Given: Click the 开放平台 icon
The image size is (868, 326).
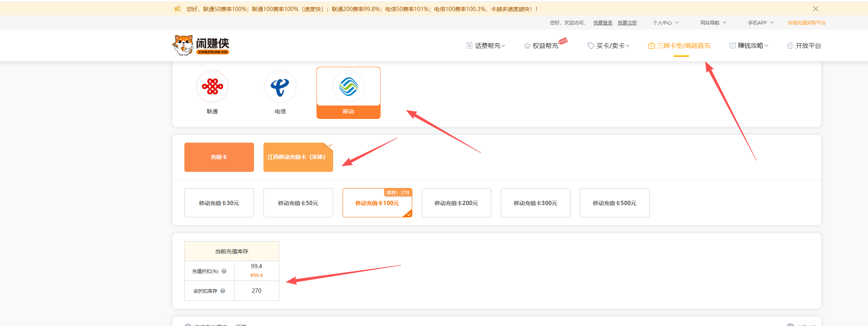Looking at the screenshot, I should (x=790, y=46).
